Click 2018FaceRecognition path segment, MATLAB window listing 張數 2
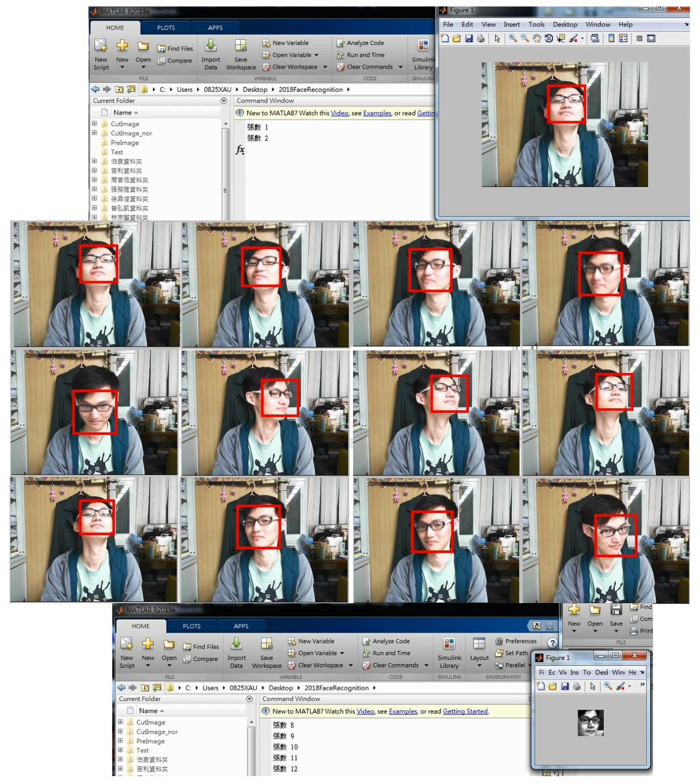This screenshot has width=700, height=784. 311,90
